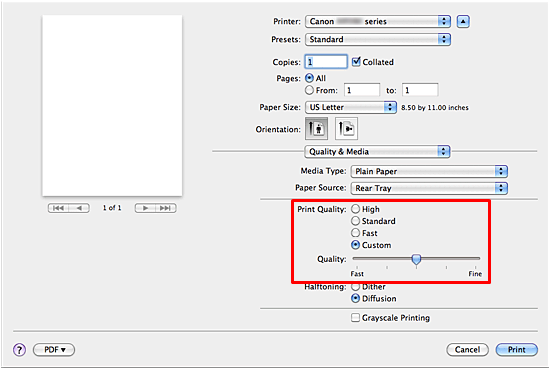The height and width of the screenshot is (369, 550).
Task: Open the Media Type dropdown
Action: (429, 171)
